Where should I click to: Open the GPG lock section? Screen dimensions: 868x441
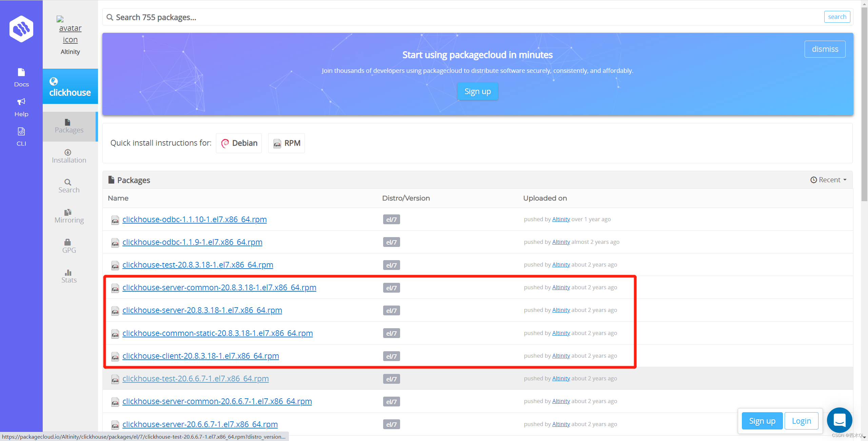pos(69,246)
